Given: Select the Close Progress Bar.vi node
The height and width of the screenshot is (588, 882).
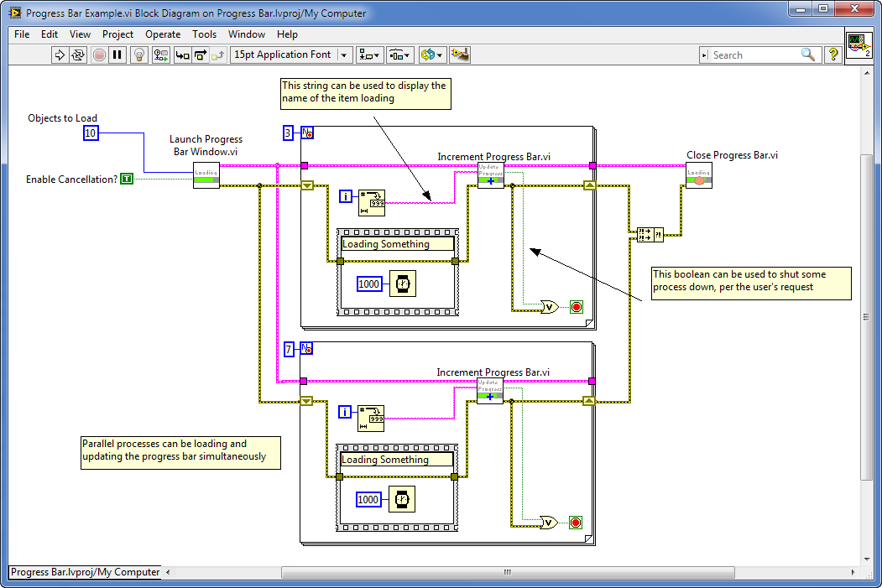Looking at the screenshot, I should (698, 175).
